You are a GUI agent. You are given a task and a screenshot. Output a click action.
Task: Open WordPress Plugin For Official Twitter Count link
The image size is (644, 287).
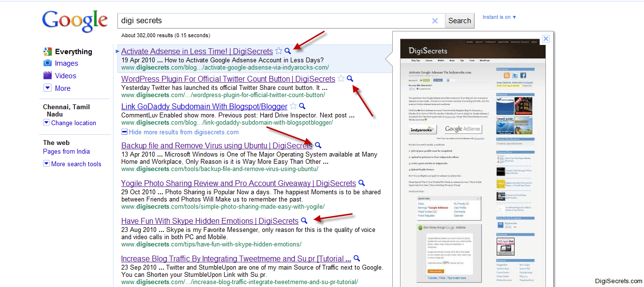(x=228, y=79)
